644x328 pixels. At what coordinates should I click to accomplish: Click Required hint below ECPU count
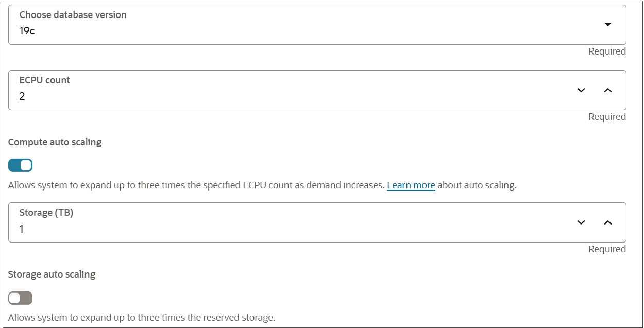607,117
